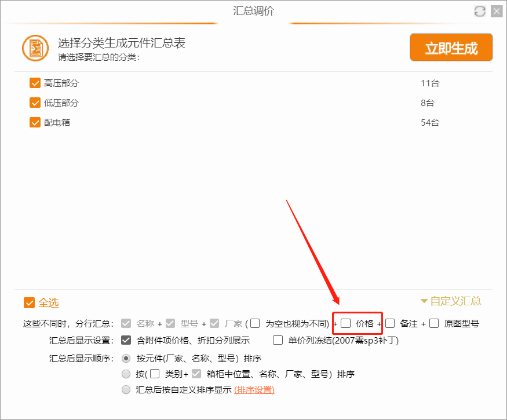The height and width of the screenshot is (420, 507).
Task: Click the 汇总调价 title text
Action: click(x=254, y=11)
